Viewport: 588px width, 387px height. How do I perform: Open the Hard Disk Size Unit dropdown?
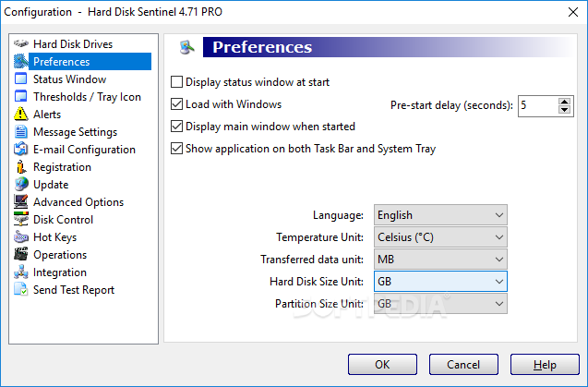(440, 282)
